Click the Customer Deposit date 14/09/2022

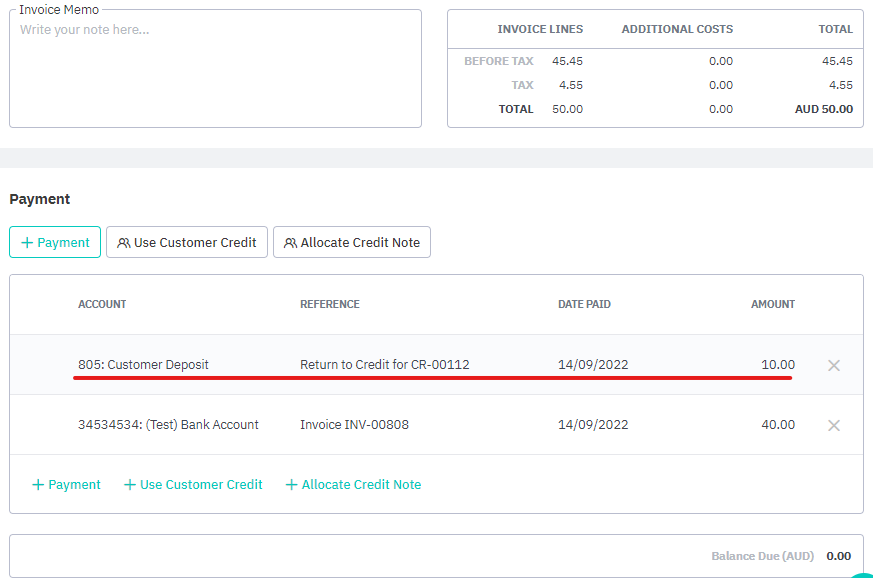tap(593, 365)
